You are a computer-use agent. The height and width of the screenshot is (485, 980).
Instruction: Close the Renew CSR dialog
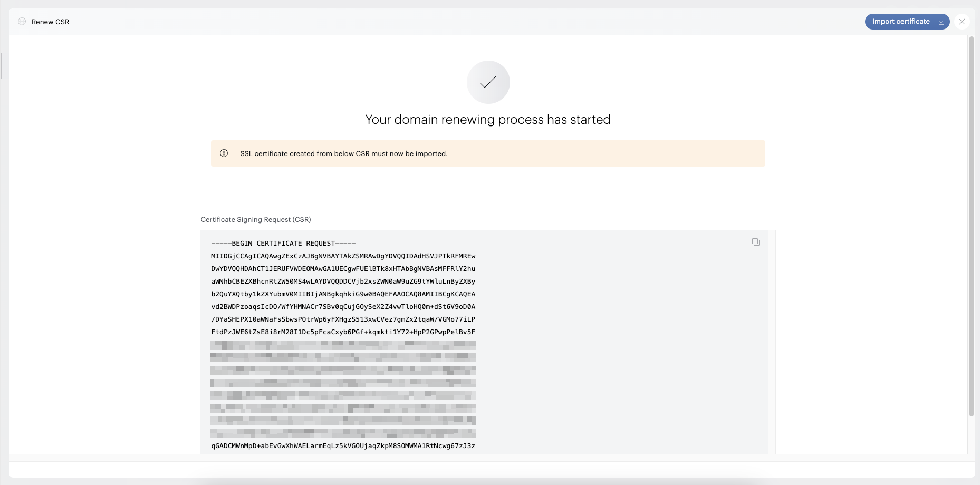(x=962, y=22)
